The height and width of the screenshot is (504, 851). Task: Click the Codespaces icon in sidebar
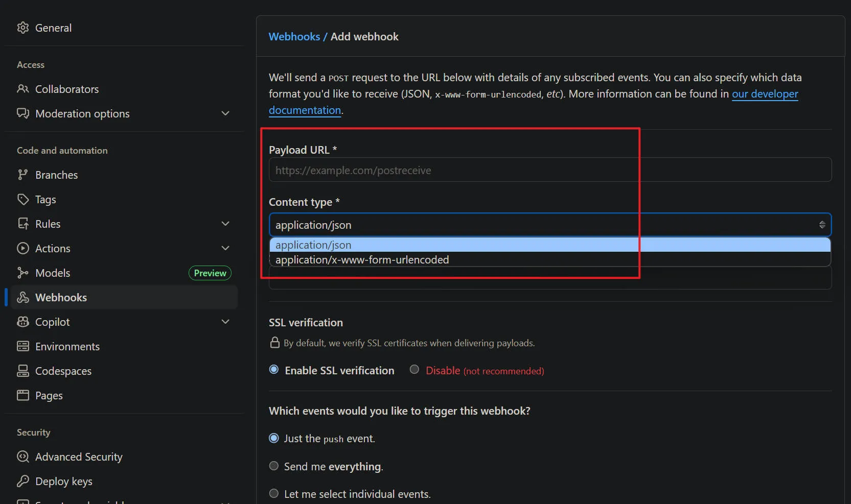click(23, 371)
